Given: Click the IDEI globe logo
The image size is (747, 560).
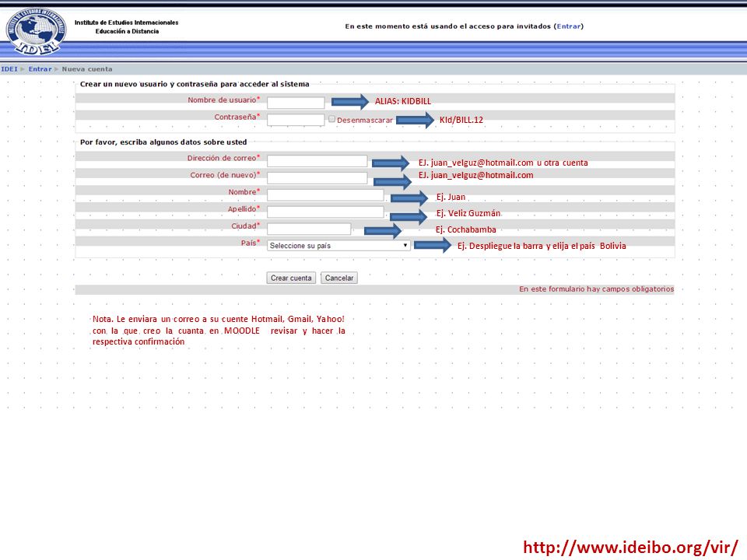Looking at the screenshot, I should [x=37, y=31].
